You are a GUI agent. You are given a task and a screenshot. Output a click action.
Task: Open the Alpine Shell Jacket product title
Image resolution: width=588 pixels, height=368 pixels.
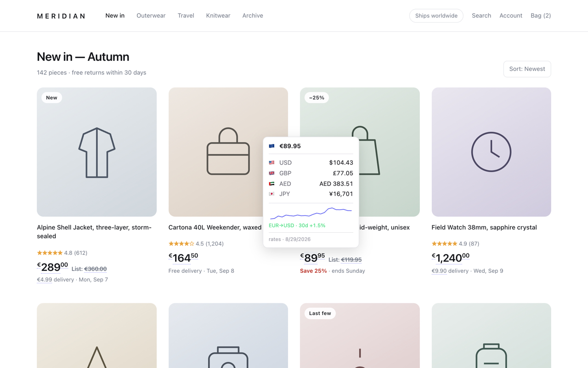[94, 232]
